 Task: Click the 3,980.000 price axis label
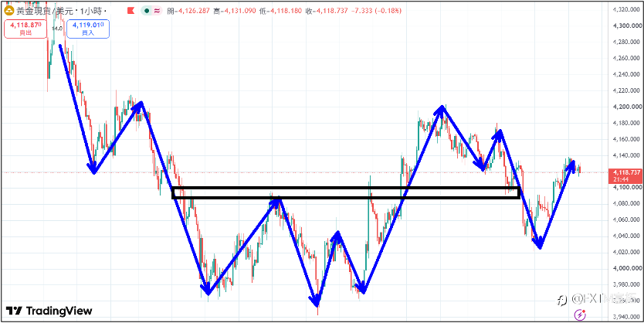[625, 285]
